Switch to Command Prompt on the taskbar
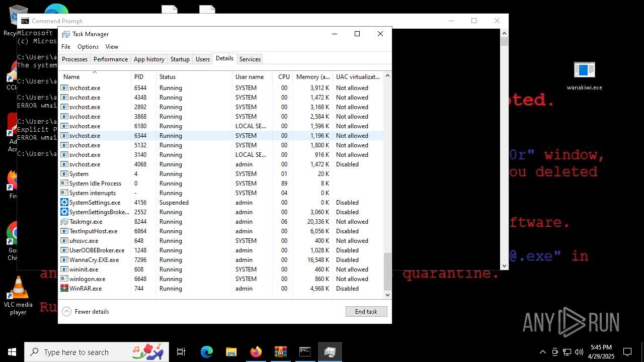Viewport: 644px width, 362px height. pyautogui.click(x=305, y=352)
